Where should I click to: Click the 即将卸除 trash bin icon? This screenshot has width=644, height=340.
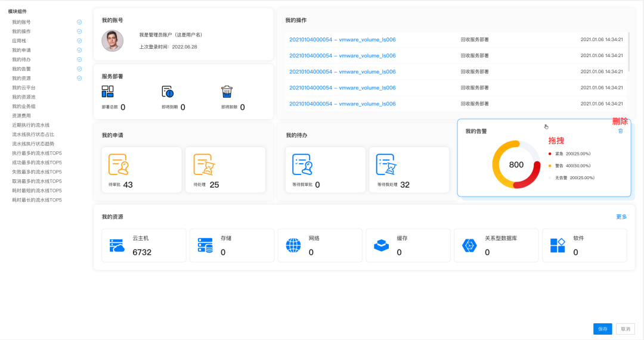point(227,92)
